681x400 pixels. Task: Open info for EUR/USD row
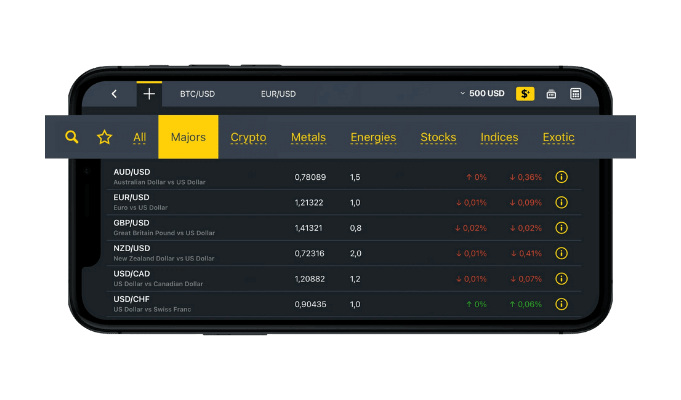[x=561, y=202]
